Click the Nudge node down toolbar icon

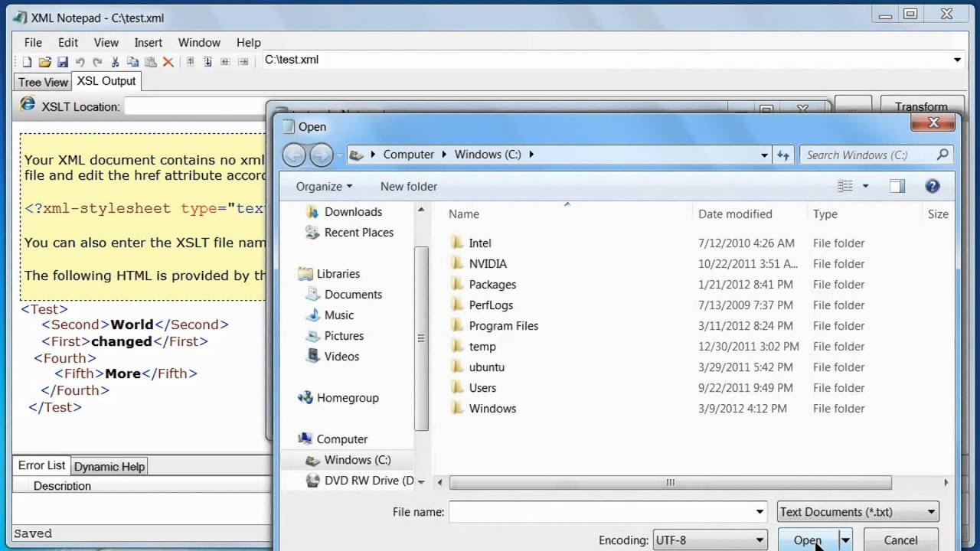[x=207, y=62]
